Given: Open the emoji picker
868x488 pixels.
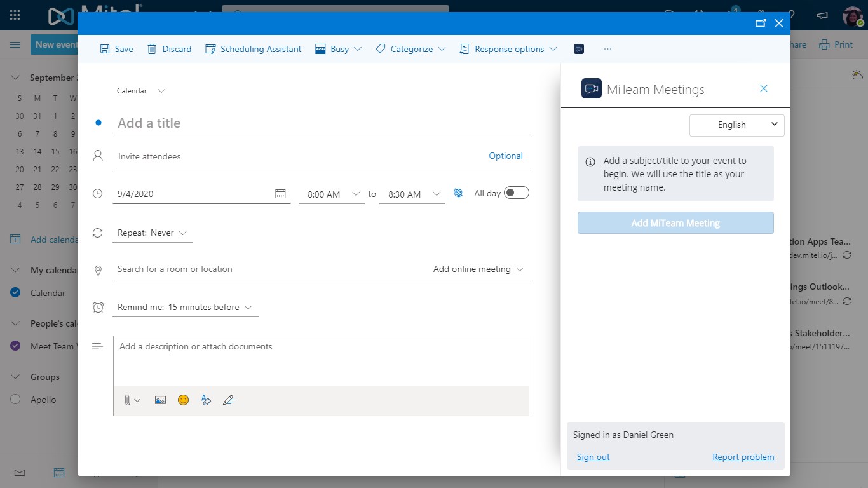Looking at the screenshot, I should coord(183,400).
